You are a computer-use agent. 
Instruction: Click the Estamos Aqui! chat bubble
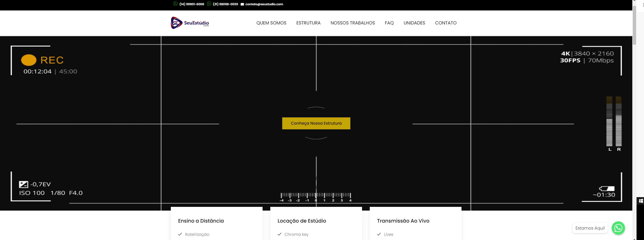click(x=590, y=228)
